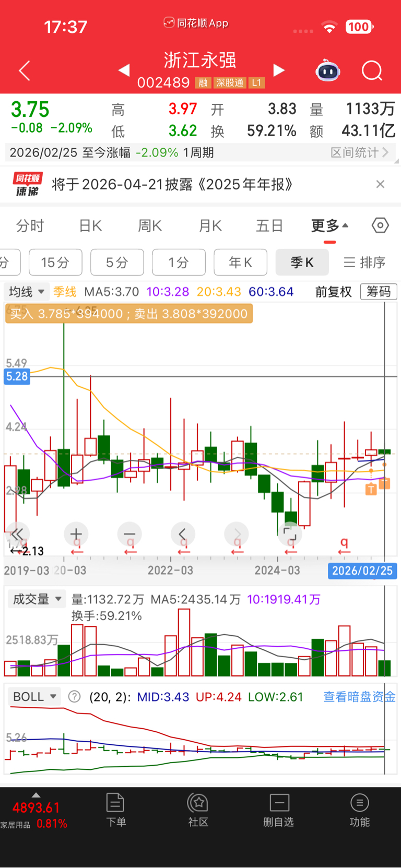
Task: Tap the 17:37 clock
Action: 66,27
